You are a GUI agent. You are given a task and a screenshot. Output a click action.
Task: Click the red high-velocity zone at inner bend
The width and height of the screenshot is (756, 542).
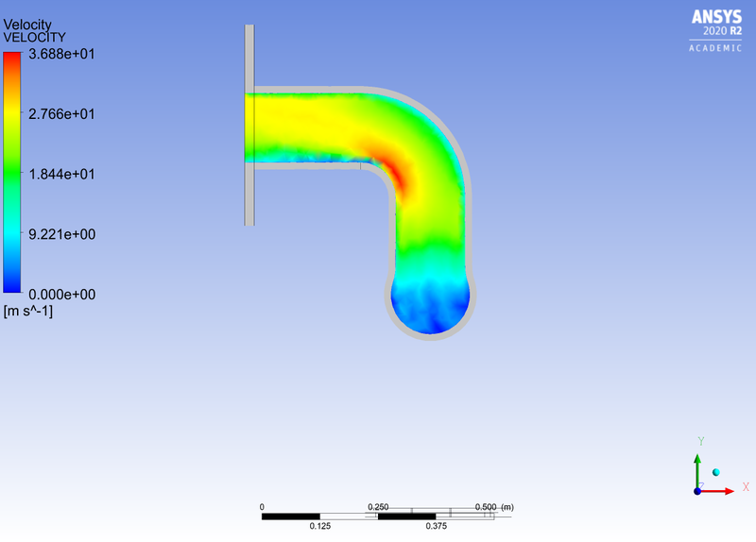(396, 175)
